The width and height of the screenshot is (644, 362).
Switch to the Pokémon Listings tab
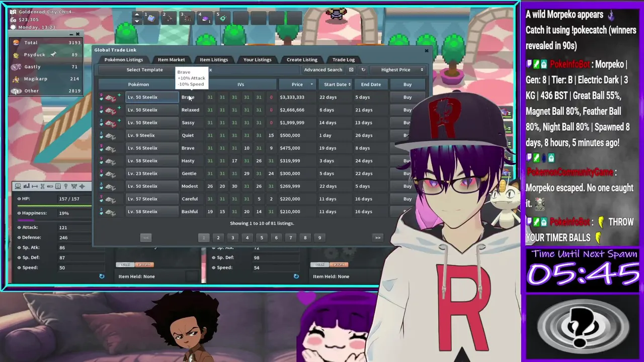(124, 60)
